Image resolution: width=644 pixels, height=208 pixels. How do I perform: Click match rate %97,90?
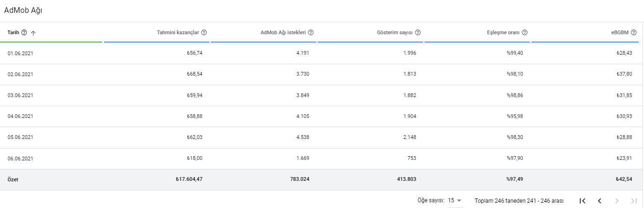point(515,158)
